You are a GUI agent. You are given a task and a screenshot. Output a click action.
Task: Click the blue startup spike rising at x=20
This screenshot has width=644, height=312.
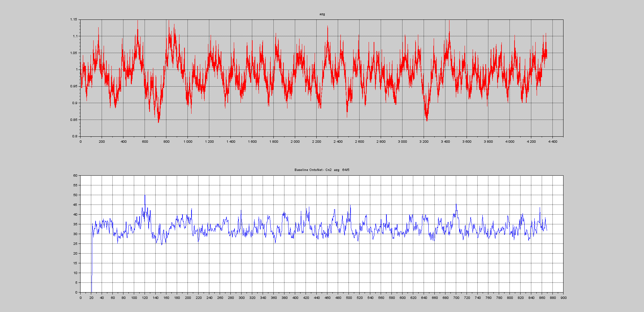[x=92, y=262]
